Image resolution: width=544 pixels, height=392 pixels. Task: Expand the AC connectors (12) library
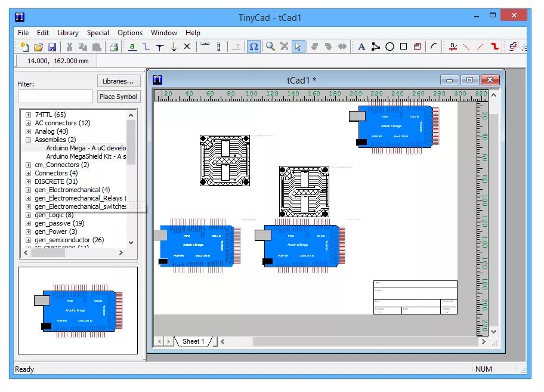coord(29,123)
